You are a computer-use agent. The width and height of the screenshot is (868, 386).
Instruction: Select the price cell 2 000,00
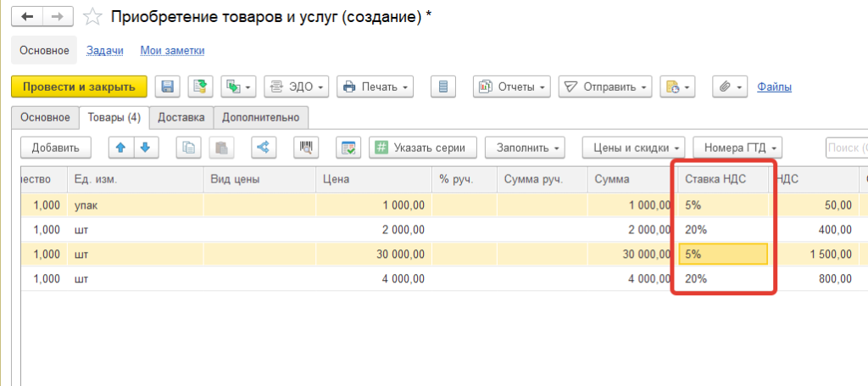374,230
